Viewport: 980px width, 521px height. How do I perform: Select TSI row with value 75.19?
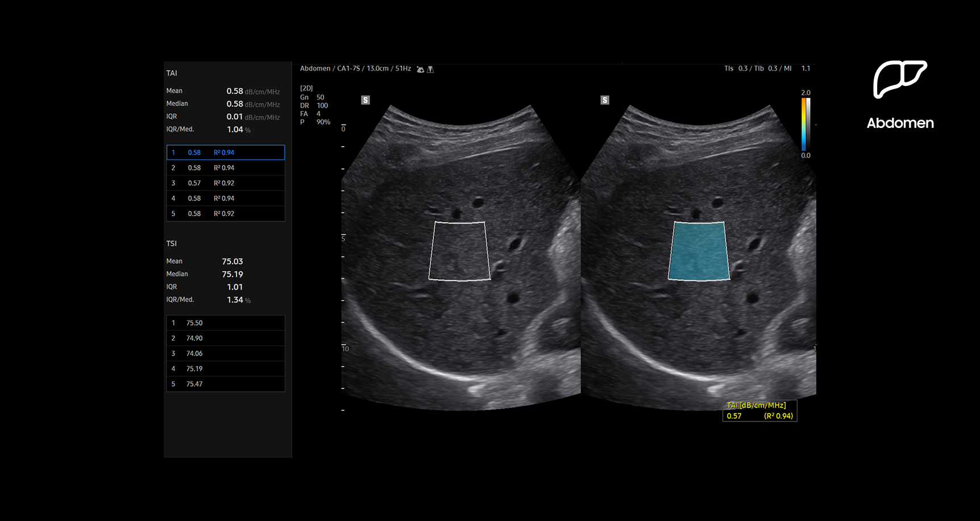click(226, 369)
